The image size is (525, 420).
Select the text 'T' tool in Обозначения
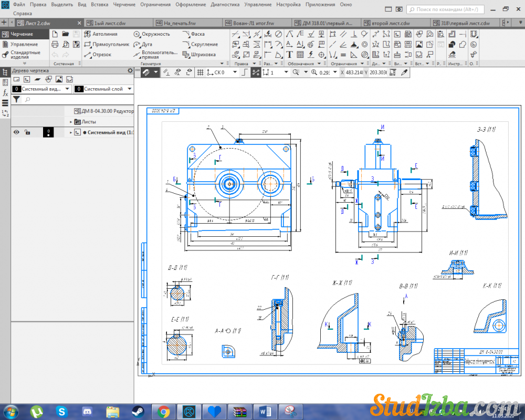click(289, 55)
